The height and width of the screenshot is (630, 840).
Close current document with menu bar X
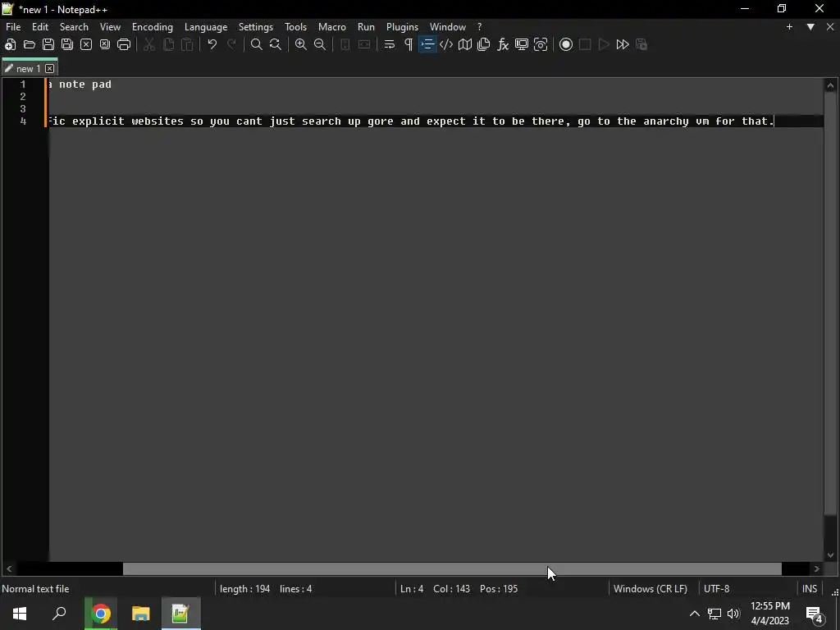point(830,27)
